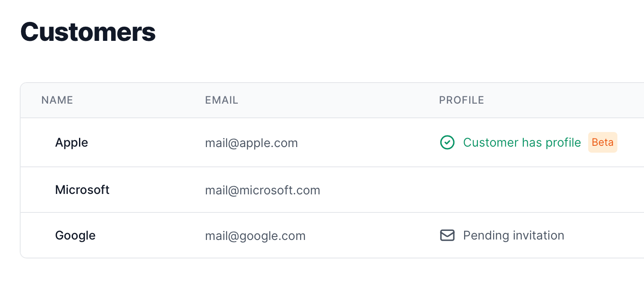Open the Google customer name

tap(76, 235)
